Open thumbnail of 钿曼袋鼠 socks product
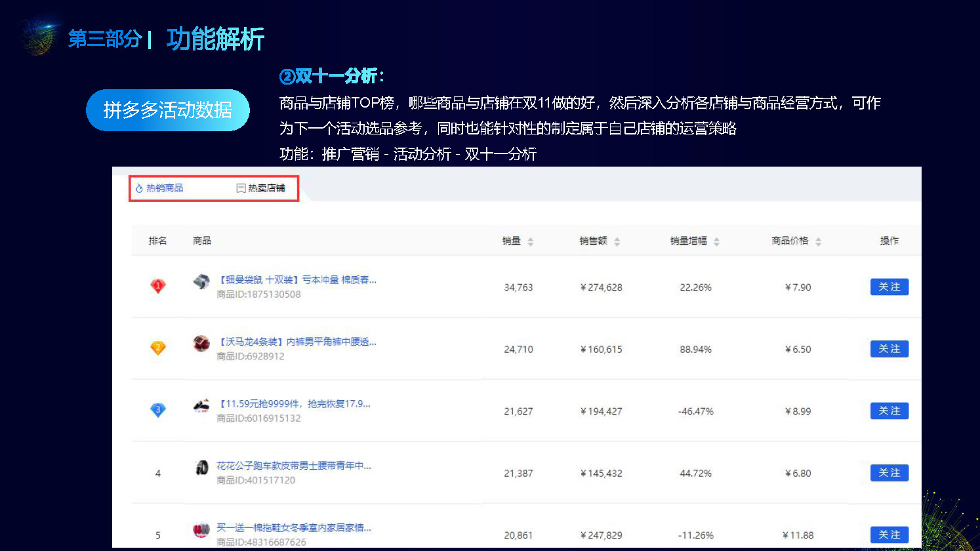The image size is (980, 551). click(x=201, y=281)
